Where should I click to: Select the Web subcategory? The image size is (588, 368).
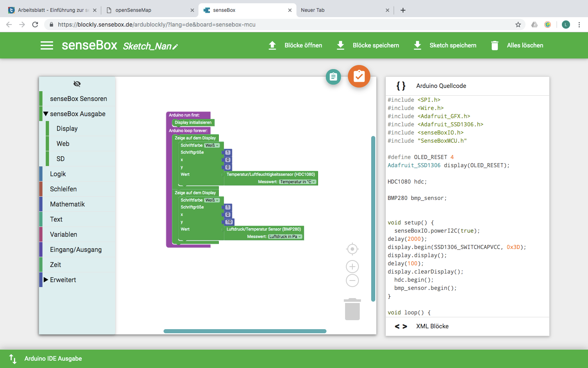pyautogui.click(x=81, y=144)
